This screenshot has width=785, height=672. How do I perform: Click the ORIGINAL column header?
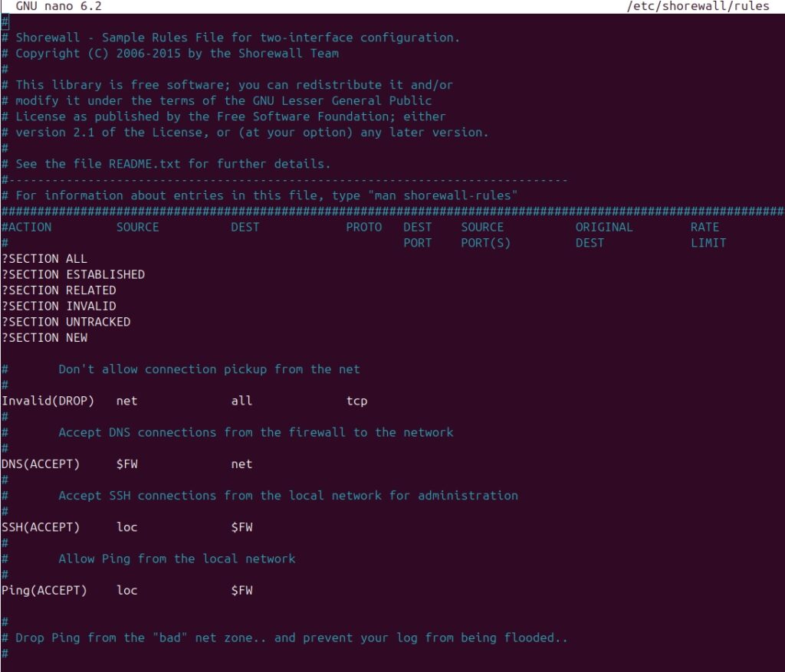[604, 228]
